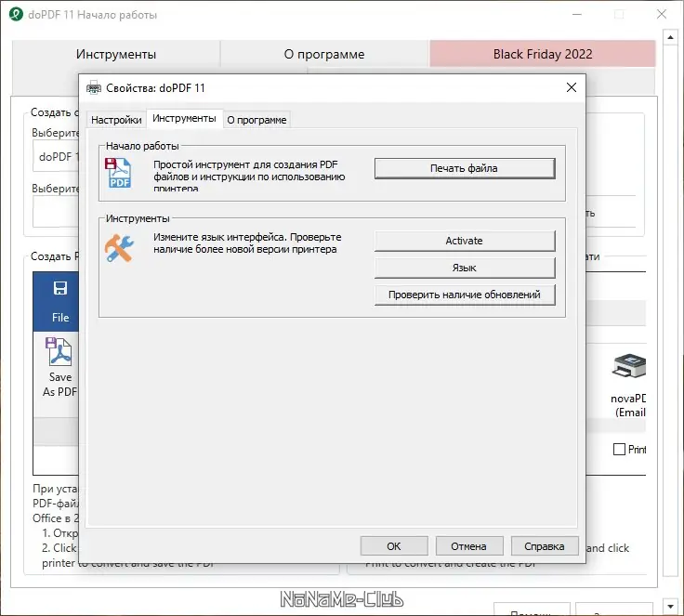Click the novaPDF printer icon in the background window
684x616 pixels.
[629, 365]
